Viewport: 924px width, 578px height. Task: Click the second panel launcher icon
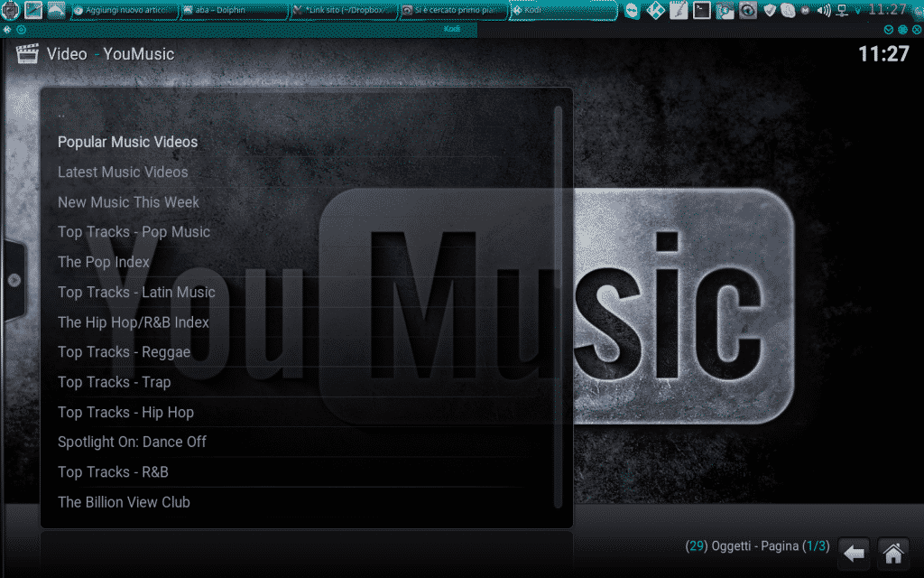pyautogui.click(x=33, y=10)
